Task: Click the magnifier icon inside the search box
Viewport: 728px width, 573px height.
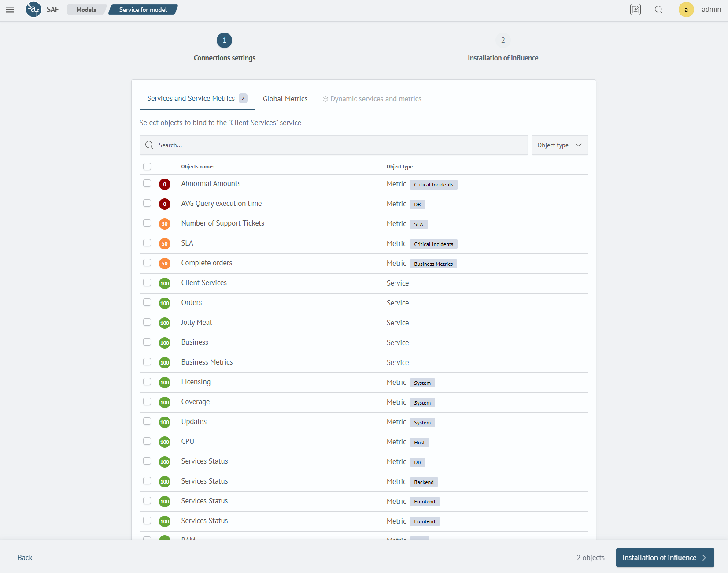Action: (149, 145)
